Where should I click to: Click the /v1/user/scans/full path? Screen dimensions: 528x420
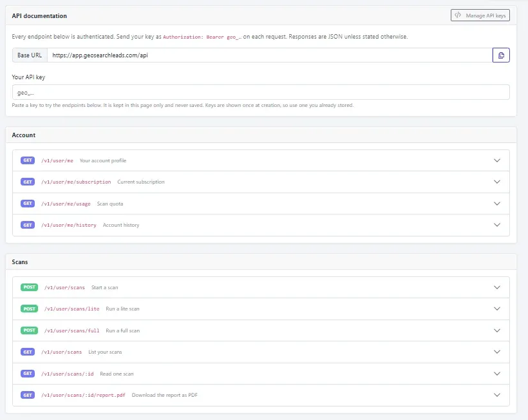coord(71,330)
